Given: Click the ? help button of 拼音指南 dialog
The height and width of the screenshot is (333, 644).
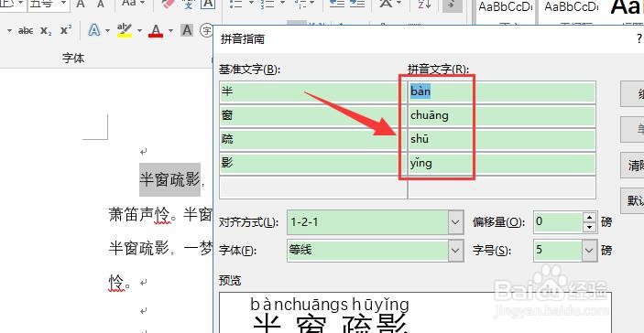Looking at the screenshot, I should (639, 39).
